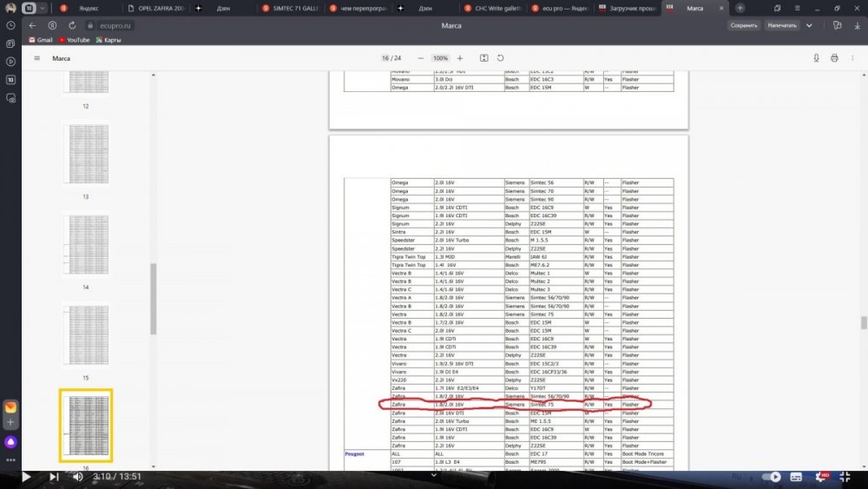Select page 14 thumbnail

pos(86,244)
